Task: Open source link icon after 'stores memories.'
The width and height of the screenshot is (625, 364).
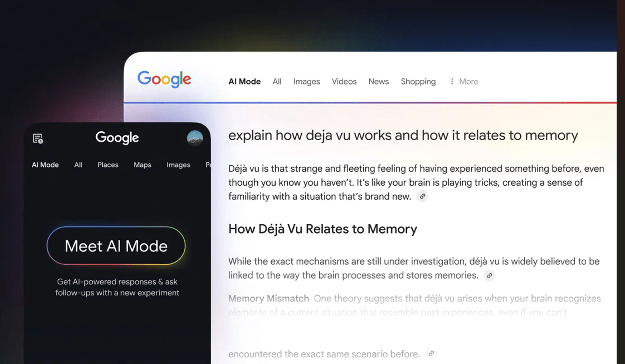Action: coord(489,275)
